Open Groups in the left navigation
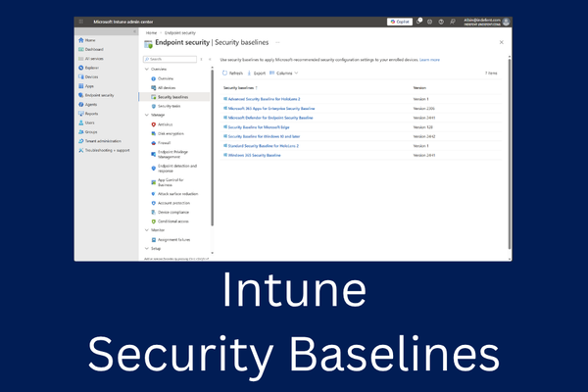The image size is (588, 392). pos(88,132)
